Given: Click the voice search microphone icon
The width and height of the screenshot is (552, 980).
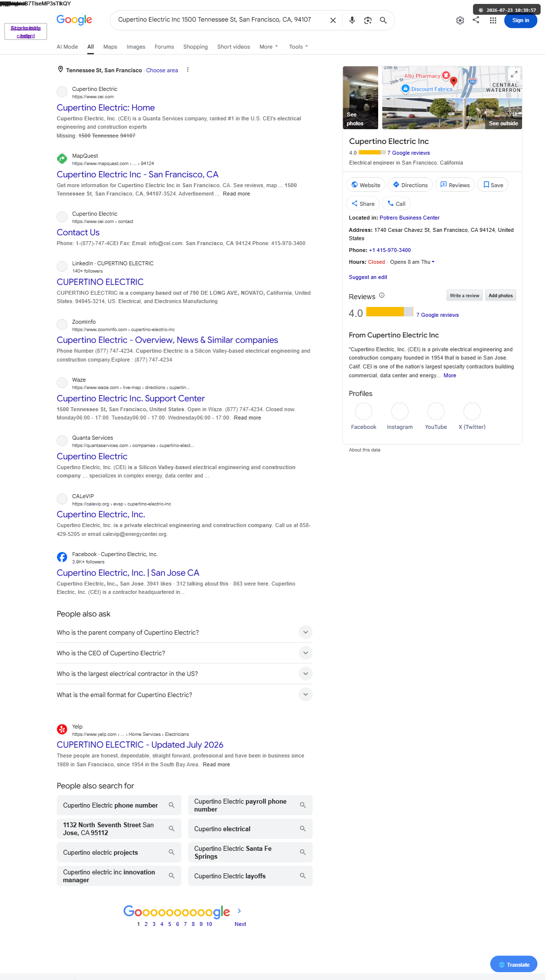Looking at the screenshot, I should (352, 20).
